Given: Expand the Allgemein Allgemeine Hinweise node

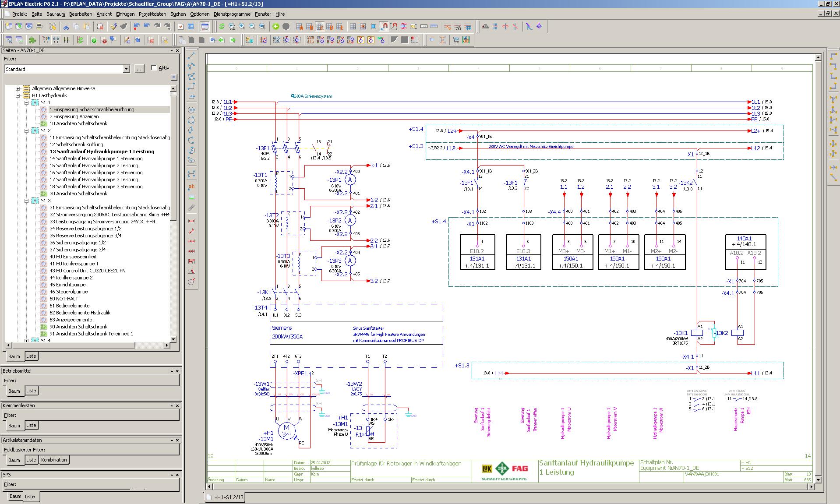Looking at the screenshot, I should click(18, 88).
